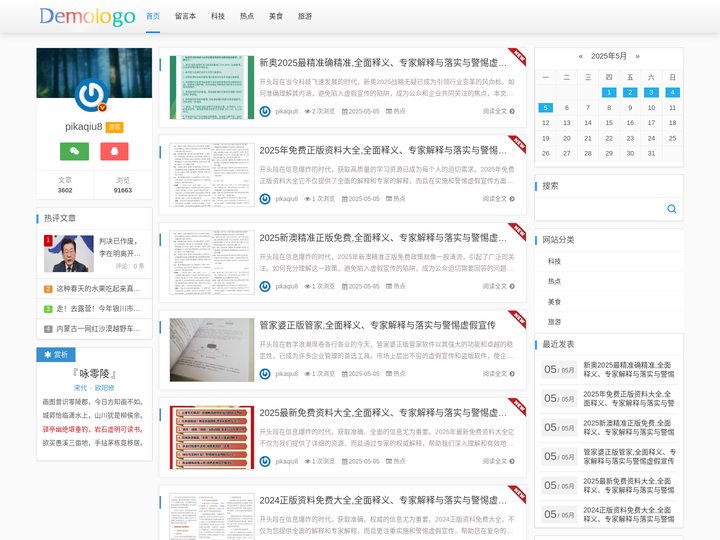Open 美食 under 网站分类
This screenshot has height=540, width=720.
554,302
